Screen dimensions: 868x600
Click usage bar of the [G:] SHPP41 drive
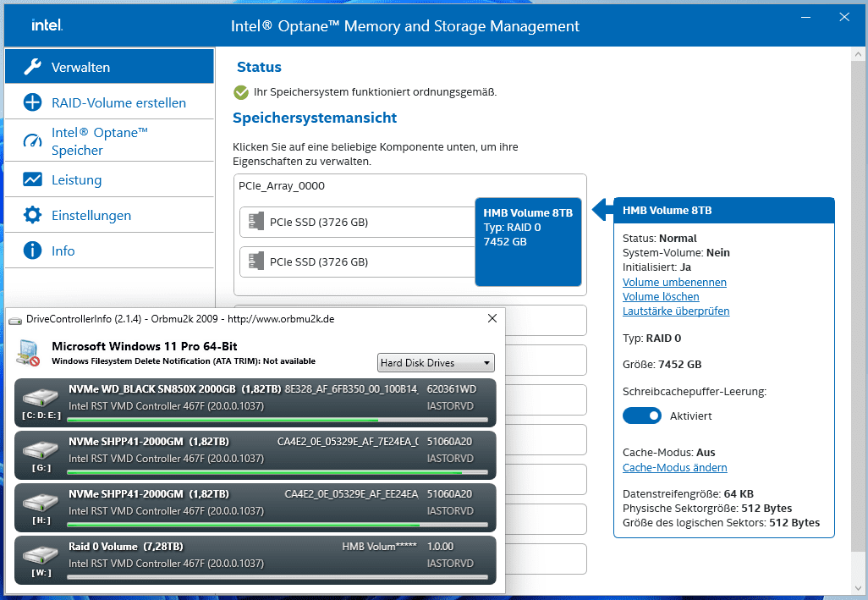277,472
